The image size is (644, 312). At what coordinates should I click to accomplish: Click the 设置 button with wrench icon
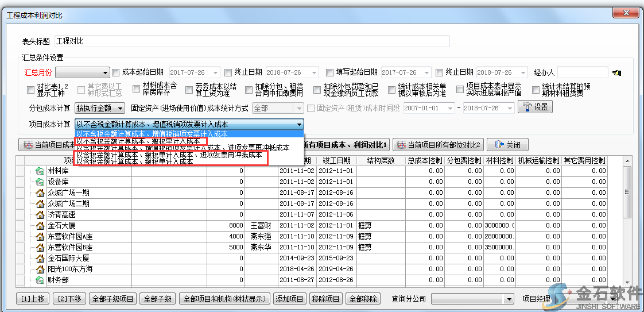pyautogui.click(x=534, y=107)
